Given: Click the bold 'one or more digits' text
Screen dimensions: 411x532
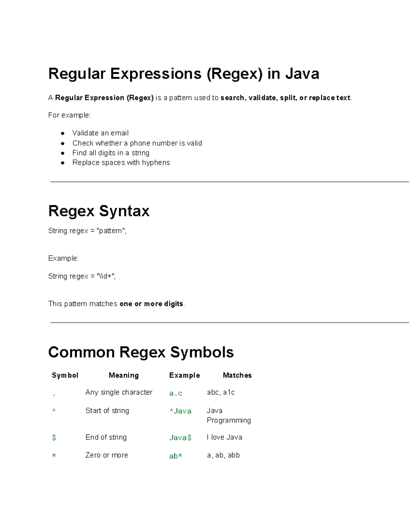Looking at the screenshot, I should (151, 304).
